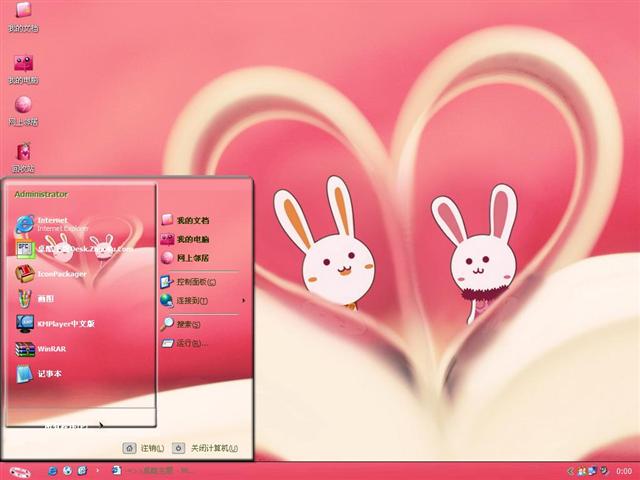This screenshot has height=480, width=640.
Task: Click the taskbar clock
Action: pos(624,470)
